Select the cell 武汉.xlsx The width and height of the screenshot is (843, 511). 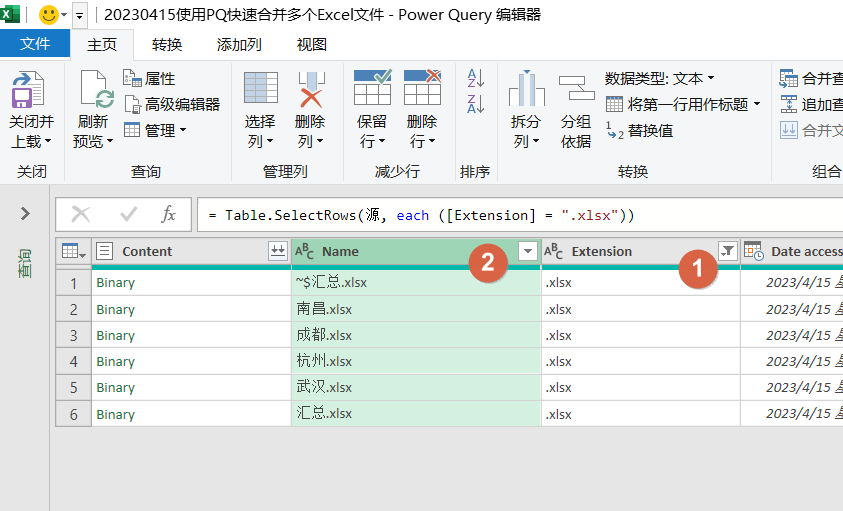[x=416, y=387]
